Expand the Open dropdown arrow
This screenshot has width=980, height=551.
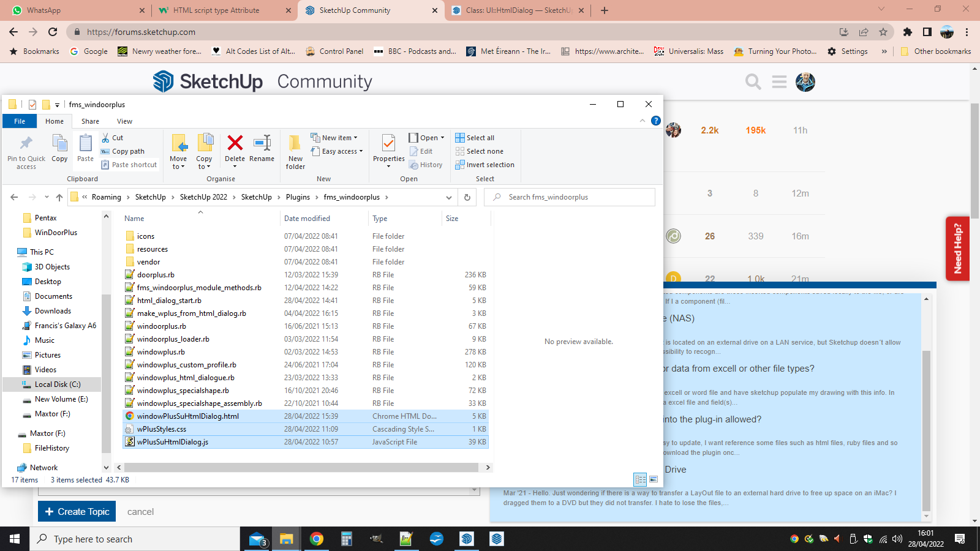[x=442, y=138]
